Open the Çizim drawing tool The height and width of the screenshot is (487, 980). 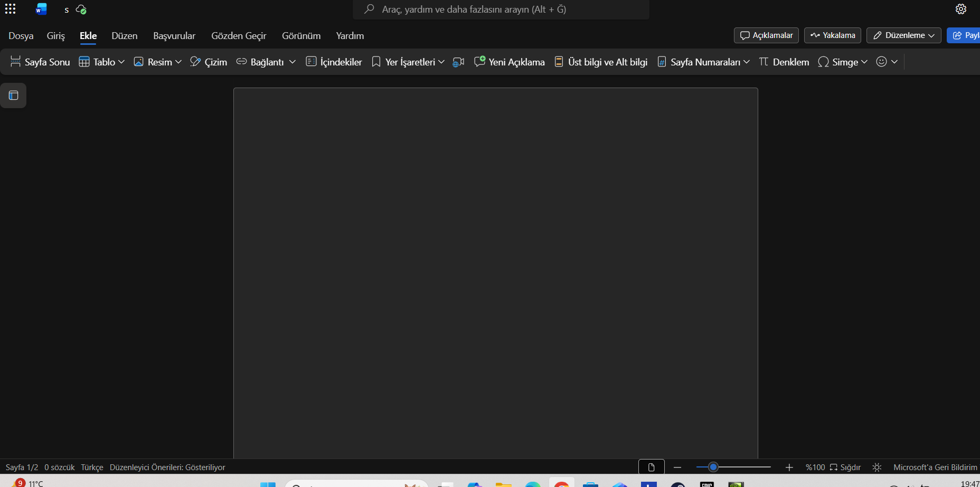pos(209,62)
